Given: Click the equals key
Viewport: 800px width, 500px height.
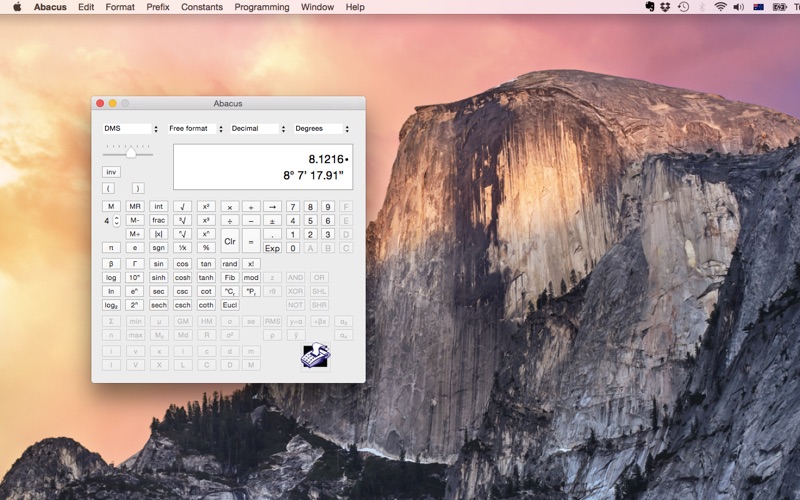Looking at the screenshot, I should pos(251,241).
